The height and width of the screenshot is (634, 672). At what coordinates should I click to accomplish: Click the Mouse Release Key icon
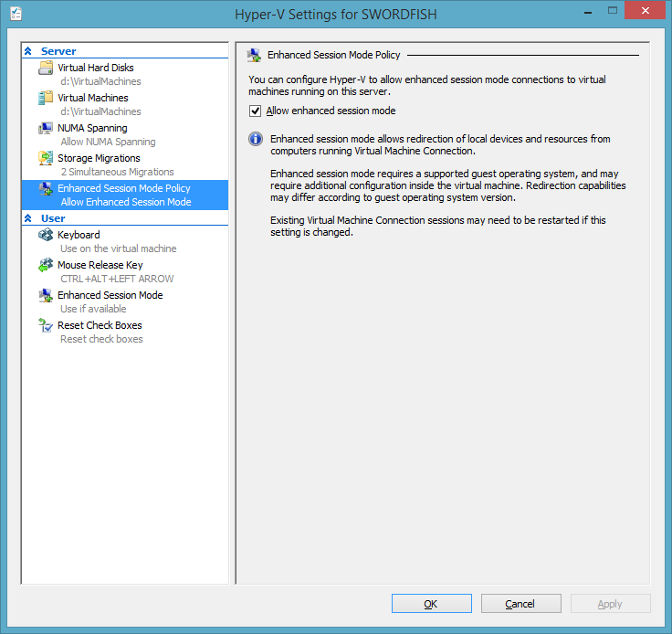click(x=46, y=265)
